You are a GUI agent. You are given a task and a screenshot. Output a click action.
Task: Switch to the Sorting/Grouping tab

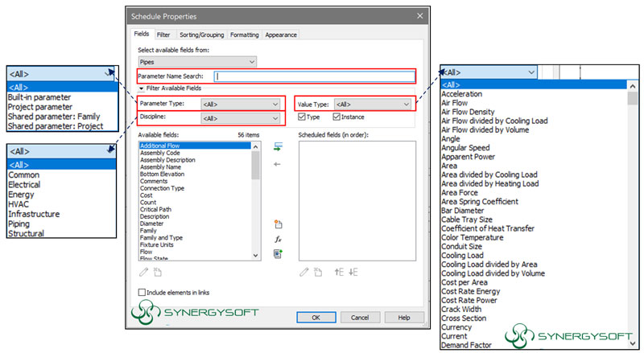click(x=200, y=35)
